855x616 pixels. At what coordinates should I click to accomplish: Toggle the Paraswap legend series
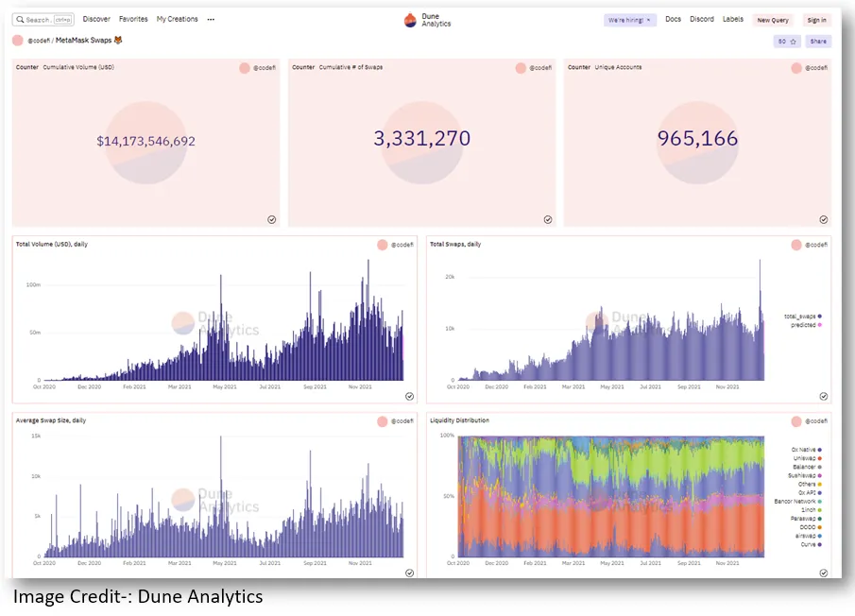point(807,519)
